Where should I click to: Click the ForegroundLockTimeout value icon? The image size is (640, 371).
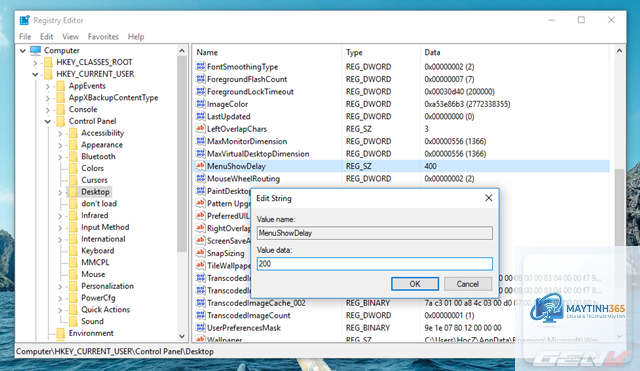pyautogui.click(x=200, y=91)
